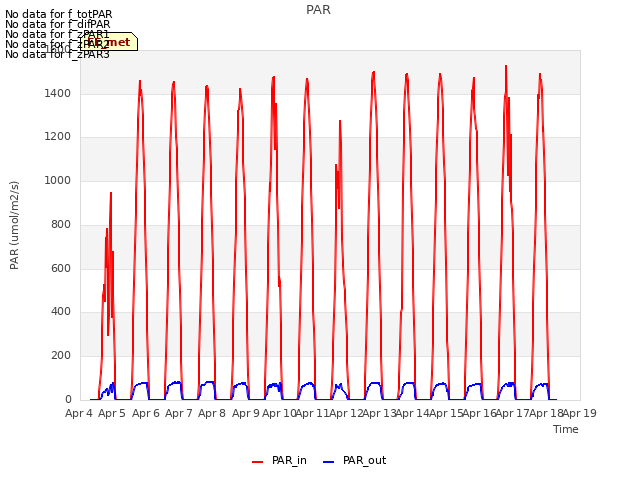Screen dimensions: 640x480
Task: Click the 400 y-axis tick label
Action: pos(61,311)
